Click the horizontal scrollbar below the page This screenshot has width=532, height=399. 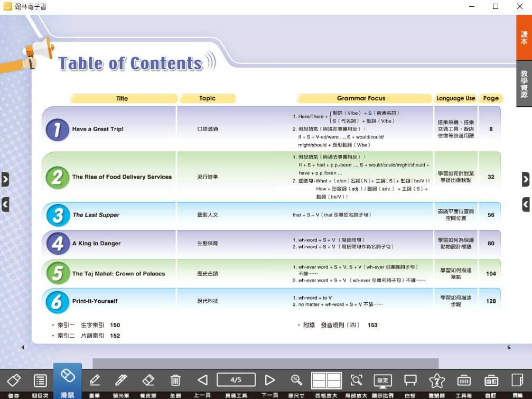(265, 363)
